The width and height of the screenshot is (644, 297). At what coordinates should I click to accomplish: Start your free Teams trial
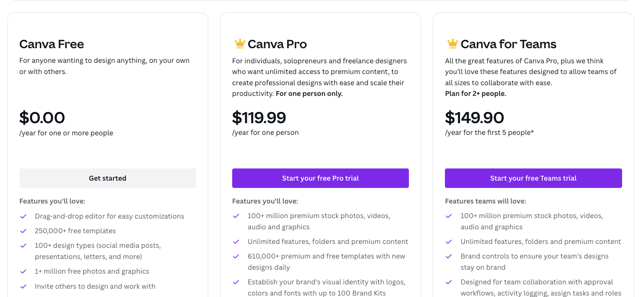point(534,178)
